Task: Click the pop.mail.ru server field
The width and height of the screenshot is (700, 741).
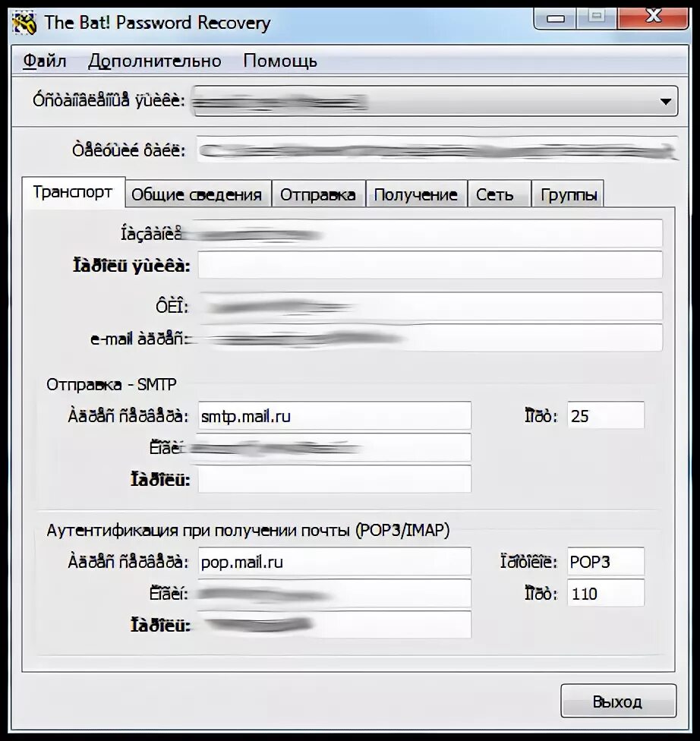Action: pyautogui.click(x=334, y=561)
